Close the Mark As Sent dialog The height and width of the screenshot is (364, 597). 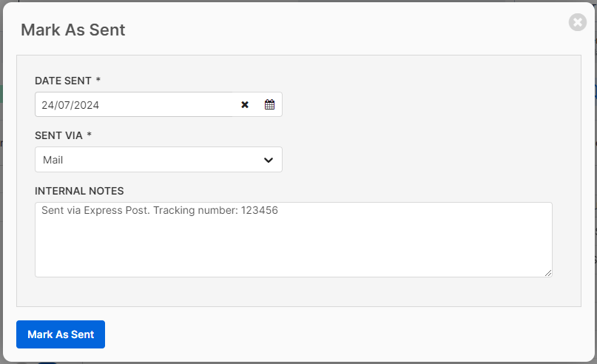coord(578,22)
